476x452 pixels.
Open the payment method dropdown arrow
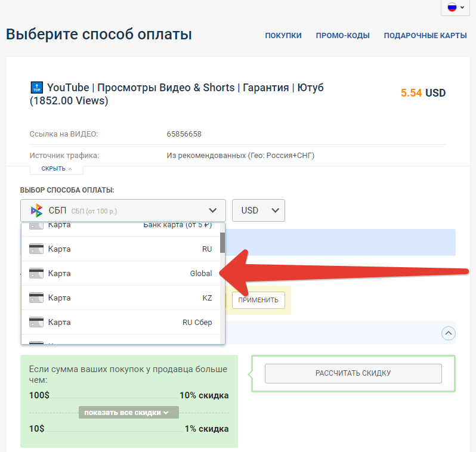212,210
